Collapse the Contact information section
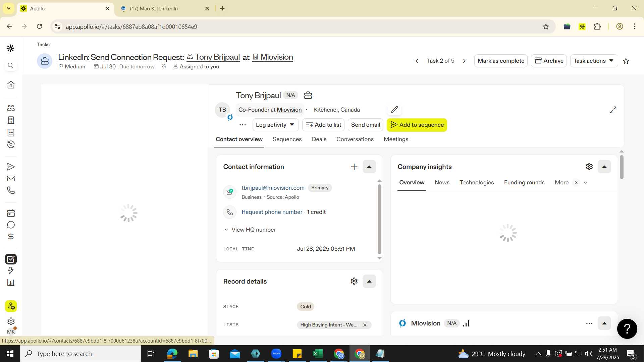 (369, 167)
